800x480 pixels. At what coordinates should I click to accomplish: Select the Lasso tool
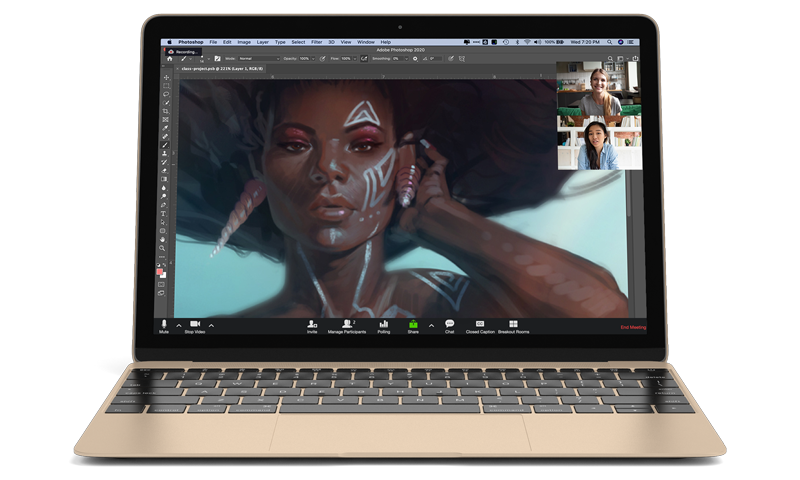[165, 94]
